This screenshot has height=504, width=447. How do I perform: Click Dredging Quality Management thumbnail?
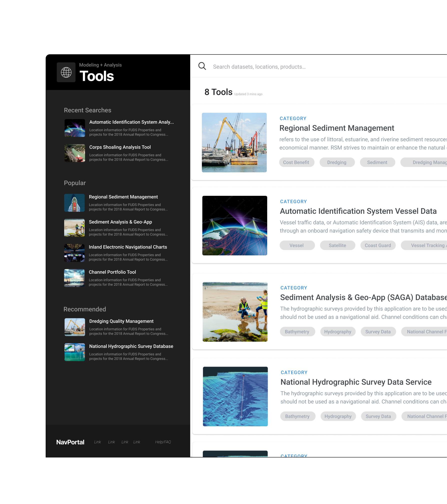pos(75,327)
